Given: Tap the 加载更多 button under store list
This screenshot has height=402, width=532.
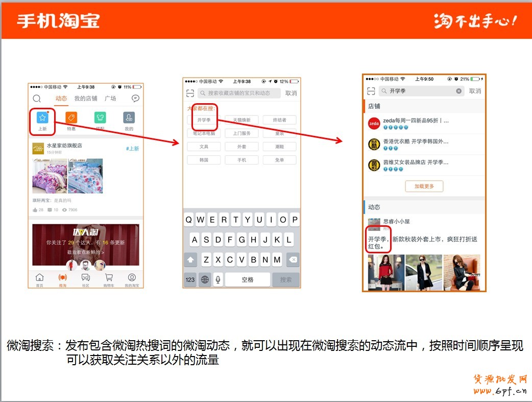Looking at the screenshot, I should [x=424, y=186].
